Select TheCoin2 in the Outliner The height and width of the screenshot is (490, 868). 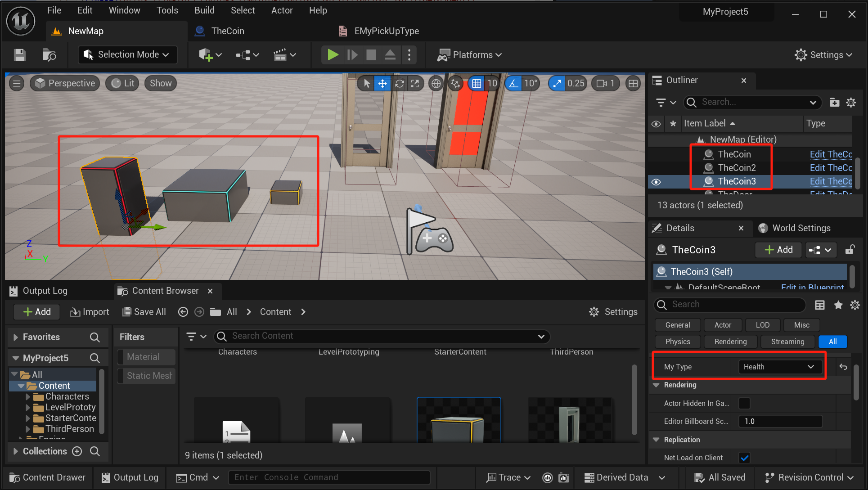(737, 168)
